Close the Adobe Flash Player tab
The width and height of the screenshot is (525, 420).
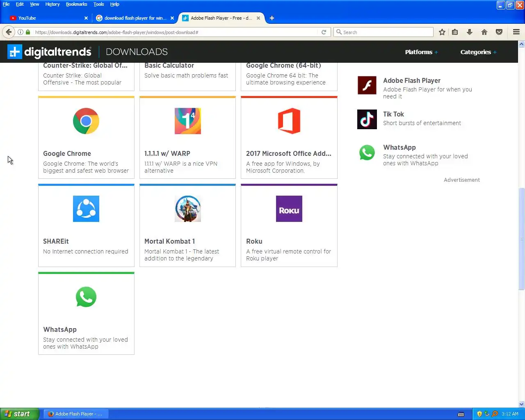[x=258, y=18]
